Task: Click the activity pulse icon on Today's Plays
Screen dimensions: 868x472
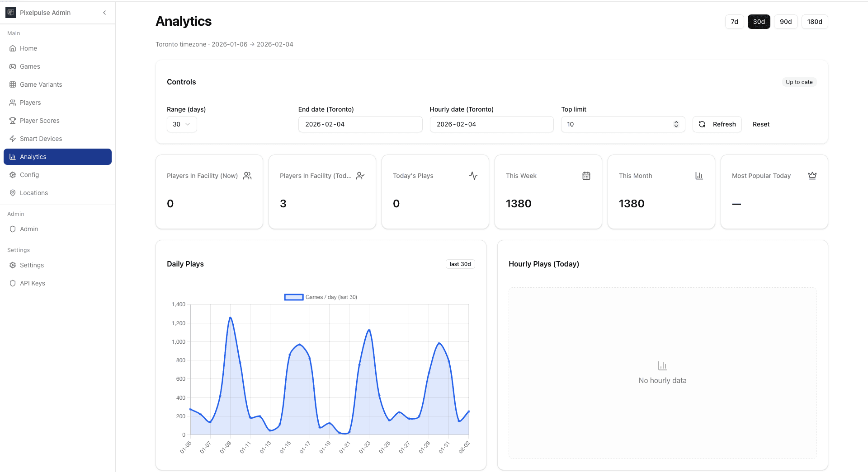Action: point(473,176)
